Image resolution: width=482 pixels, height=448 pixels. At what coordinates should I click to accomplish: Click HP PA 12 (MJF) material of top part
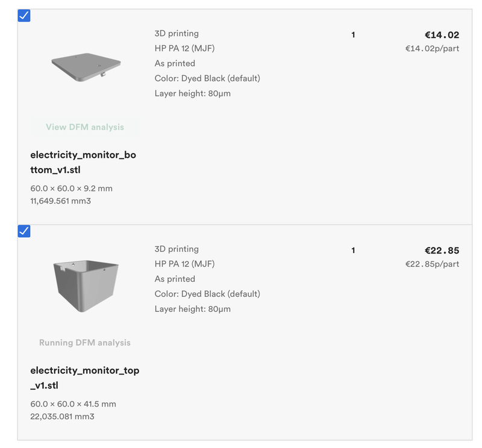[x=184, y=264]
